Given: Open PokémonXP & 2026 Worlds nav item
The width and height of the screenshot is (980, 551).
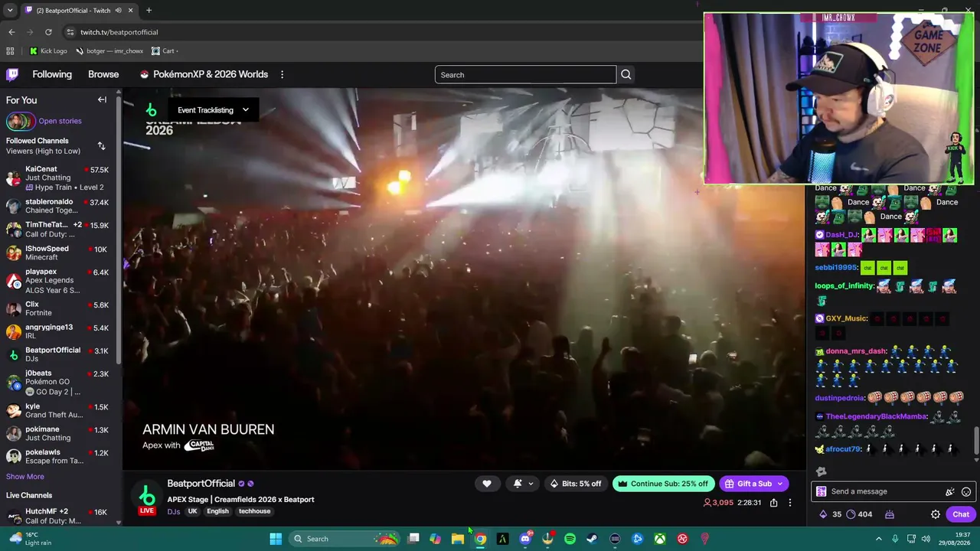Looking at the screenshot, I should (x=204, y=74).
